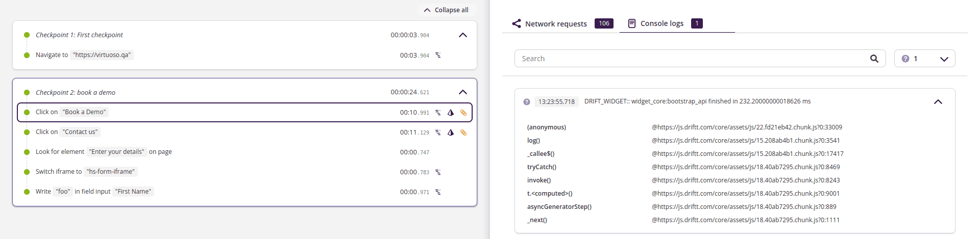Open timeline icon on Switch iframe step

[x=438, y=172]
